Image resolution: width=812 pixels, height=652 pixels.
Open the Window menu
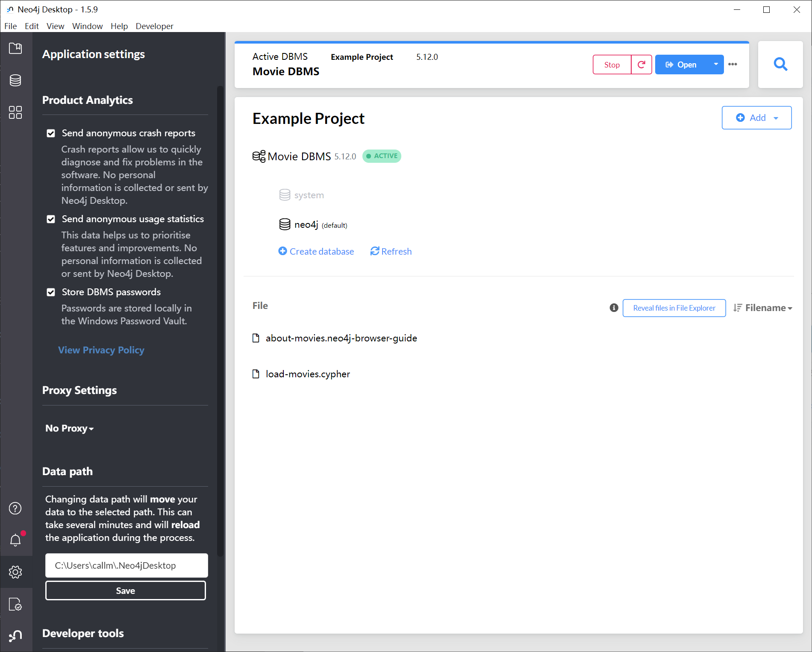(87, 26)
